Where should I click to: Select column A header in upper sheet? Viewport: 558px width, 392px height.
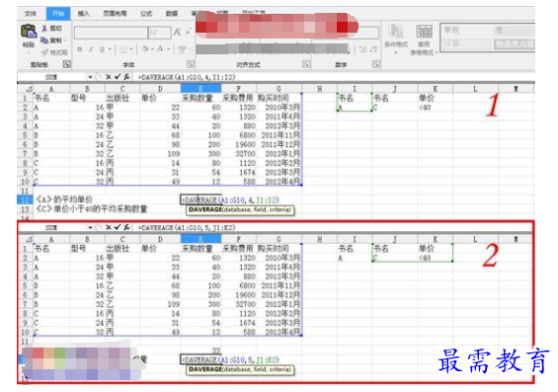click(x=51, y=89)
